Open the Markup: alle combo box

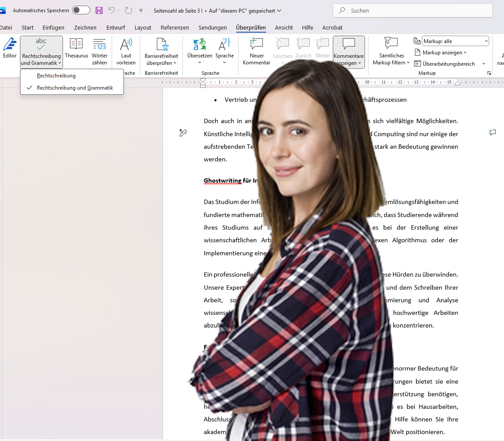tap(455, 41)
